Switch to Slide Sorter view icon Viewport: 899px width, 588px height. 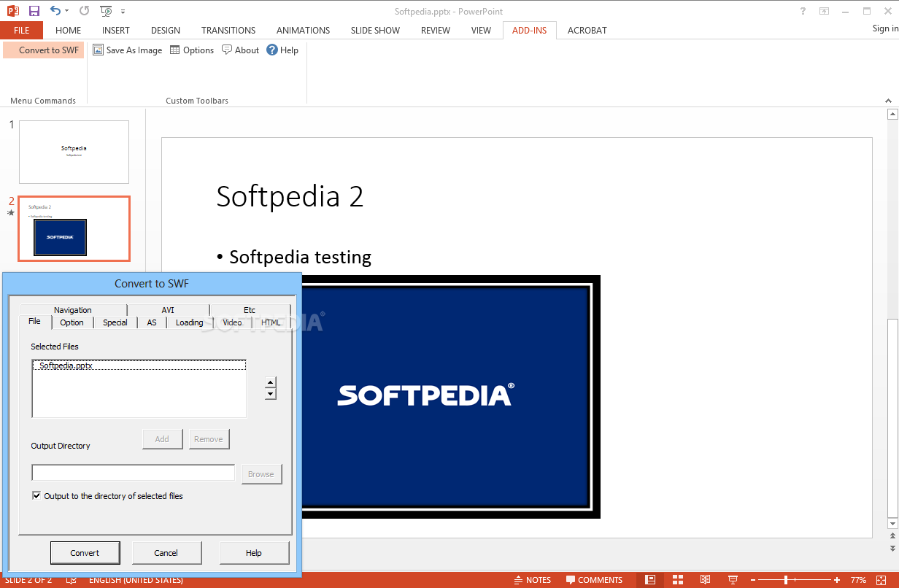678,580
